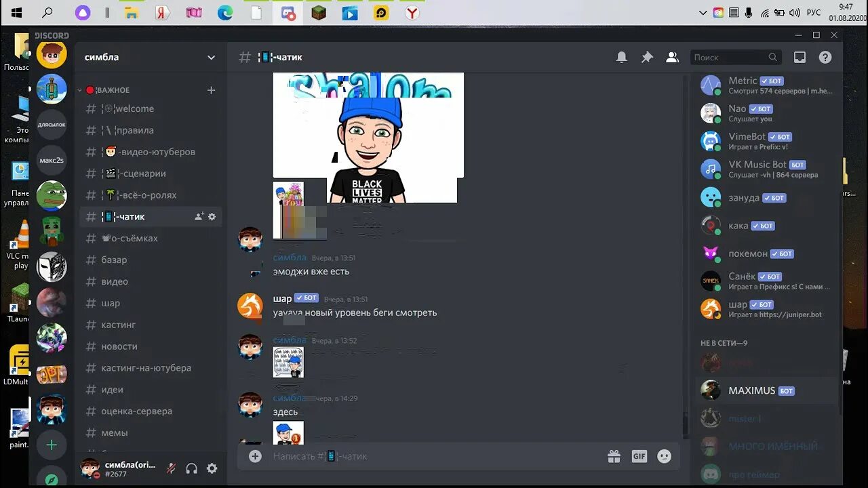Open VimeBot member profile
Viewport: 868px width, 488px height.
(766, 141)
